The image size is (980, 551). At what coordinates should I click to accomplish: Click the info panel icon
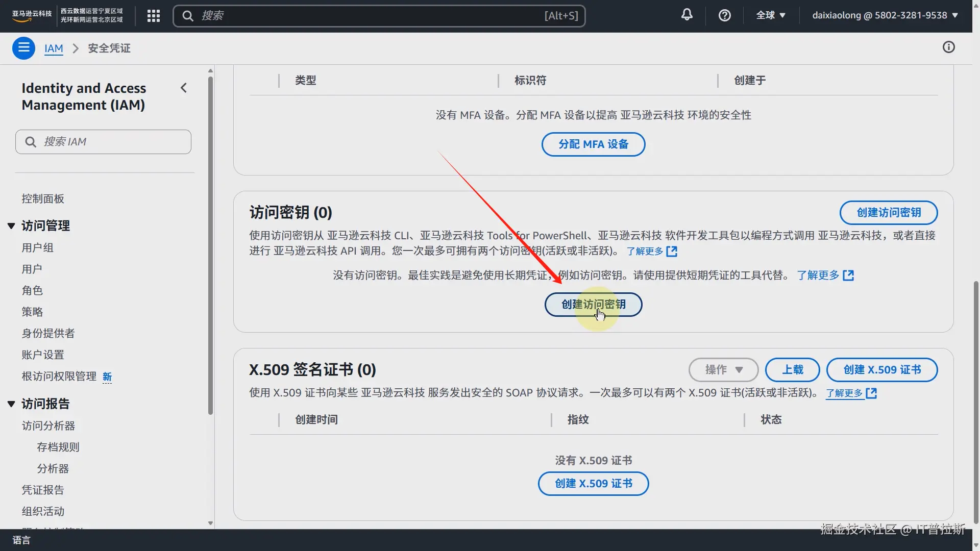click(x=948, y=47)
